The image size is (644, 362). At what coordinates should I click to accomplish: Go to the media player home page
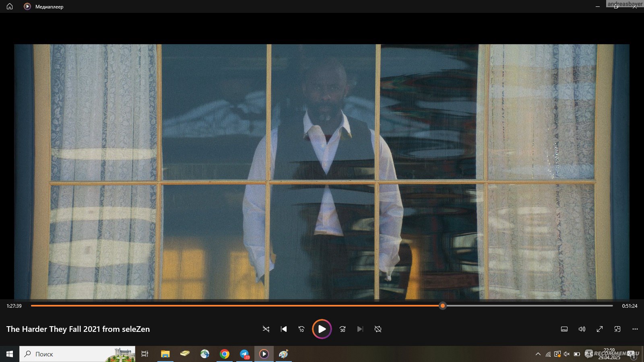[10, 6]
